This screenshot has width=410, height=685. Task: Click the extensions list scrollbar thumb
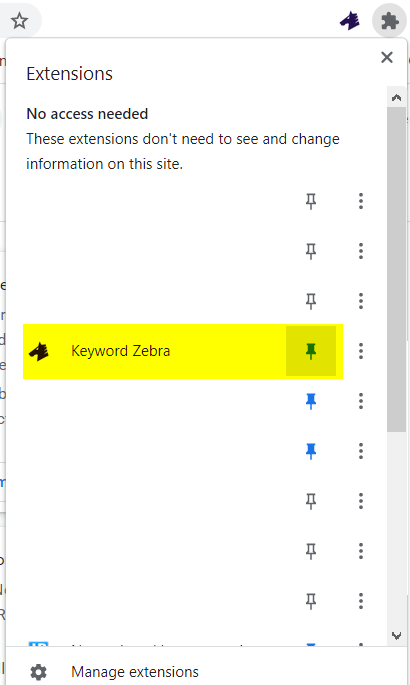[396, 270]
